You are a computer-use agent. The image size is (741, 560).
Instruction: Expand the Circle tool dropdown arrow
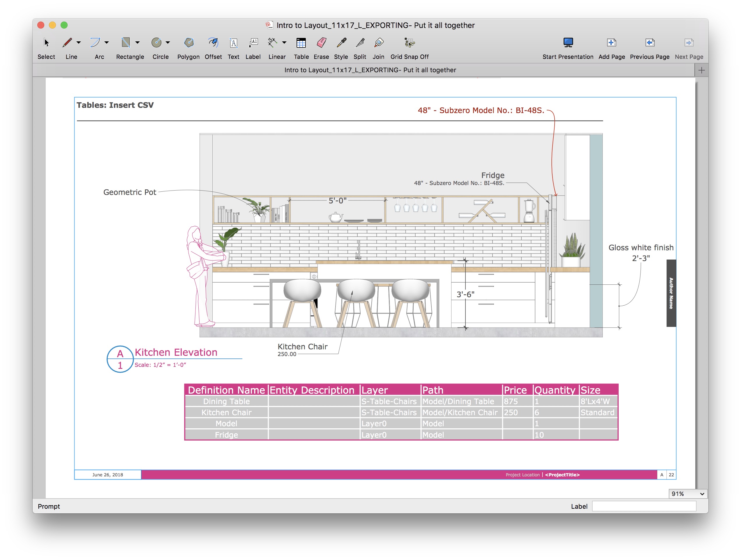168,43
